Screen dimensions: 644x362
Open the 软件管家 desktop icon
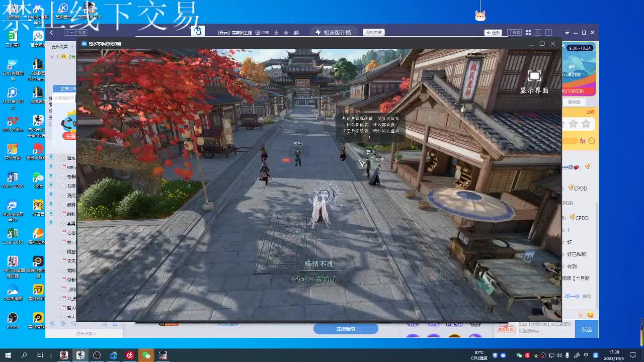coord(13,152)
